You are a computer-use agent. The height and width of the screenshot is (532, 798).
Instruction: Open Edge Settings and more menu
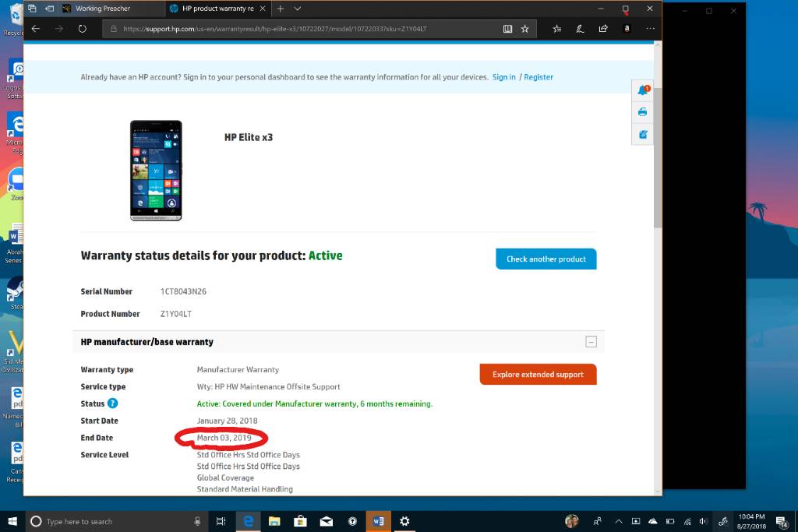651,29
